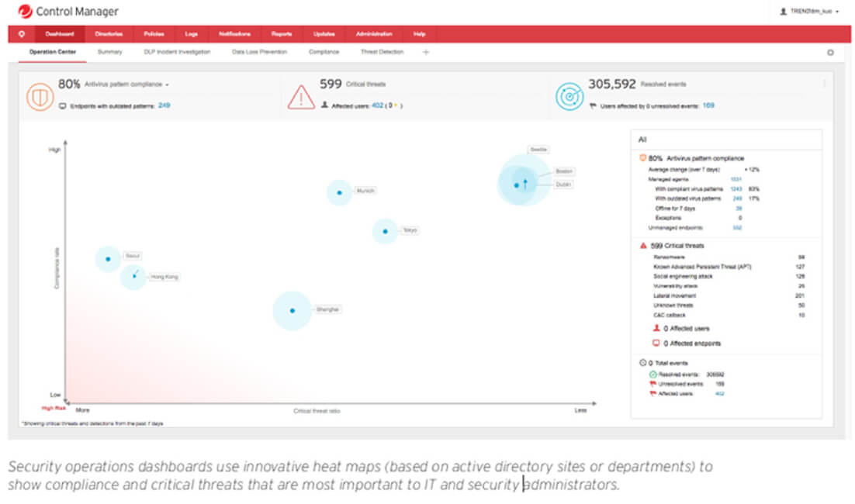Expand the Antivirus pattern compliance dropdown arrow
The width and height of the screenshot is (855, 504).
(167, 85)
